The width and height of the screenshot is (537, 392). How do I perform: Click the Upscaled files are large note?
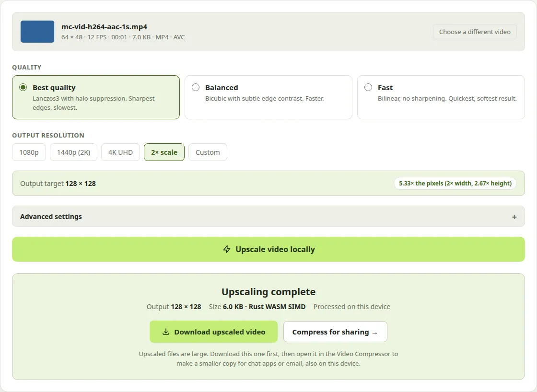268,358
